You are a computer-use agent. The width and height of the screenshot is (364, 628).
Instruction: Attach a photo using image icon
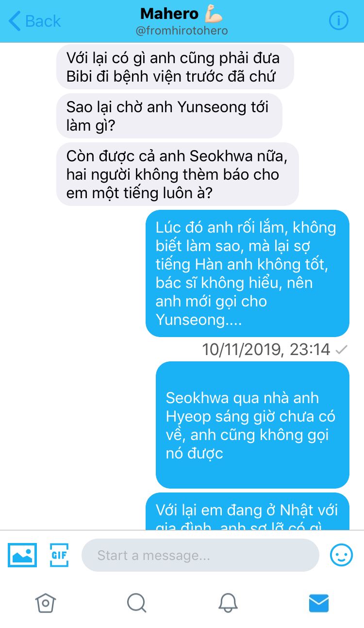coord(22,555)
